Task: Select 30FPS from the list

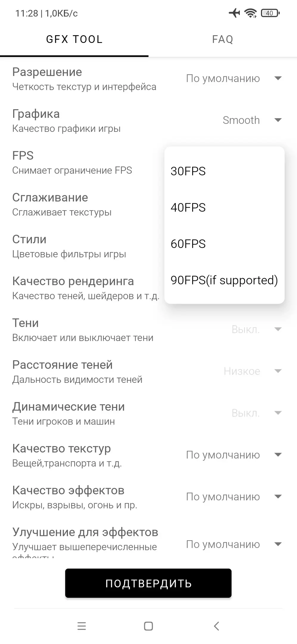Action: (188, 171)
